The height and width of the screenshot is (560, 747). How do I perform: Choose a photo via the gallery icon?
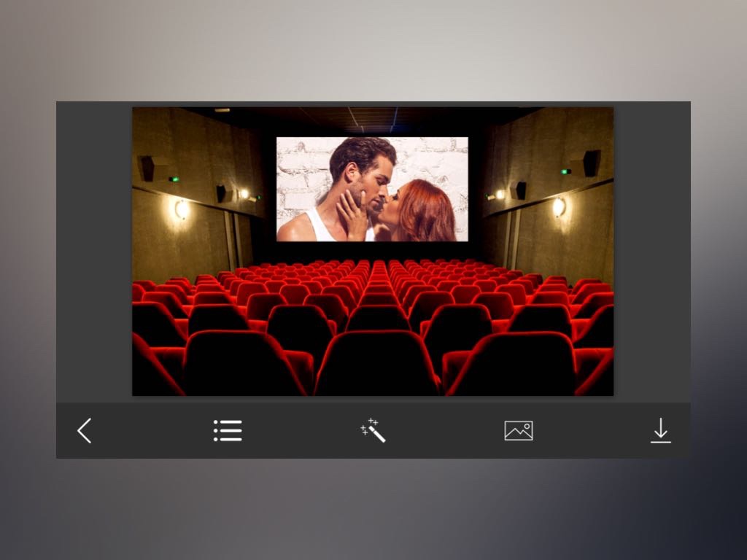pos(519,431)
